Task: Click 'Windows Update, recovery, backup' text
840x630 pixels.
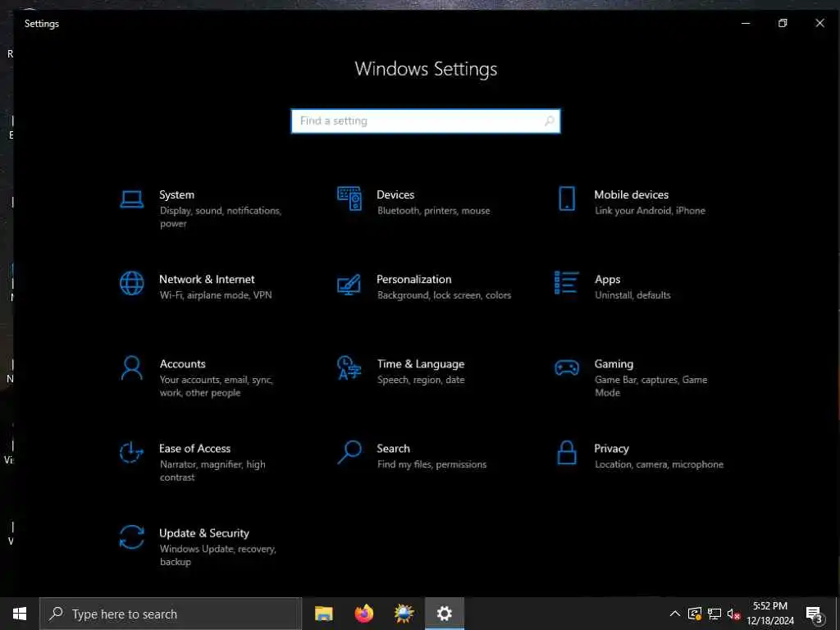Action: click(218, 555)
